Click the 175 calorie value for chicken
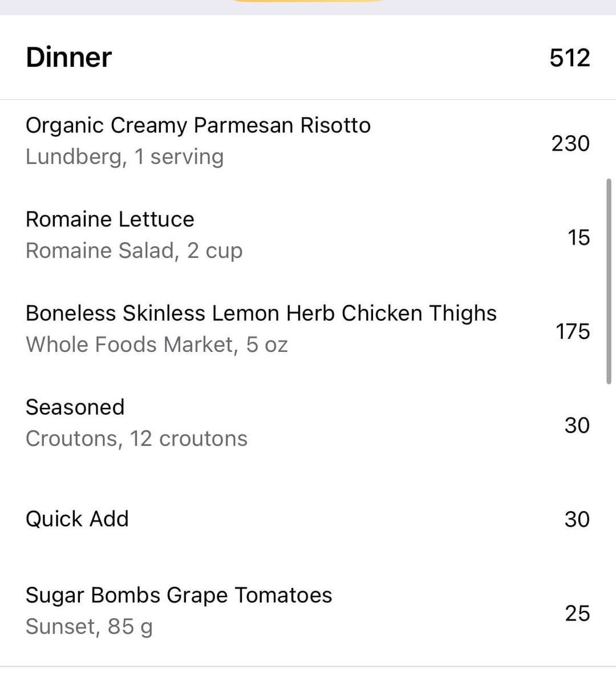 click(x=572, y=331)
